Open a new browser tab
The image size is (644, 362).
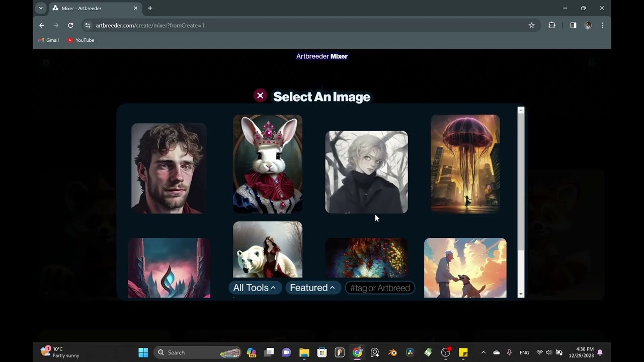[x=150, y=8]
